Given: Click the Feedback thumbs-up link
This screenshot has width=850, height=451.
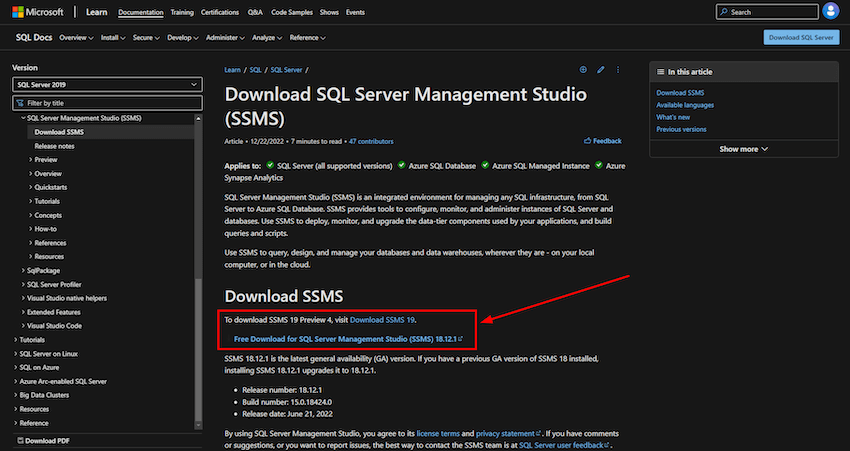Looking at the screenshot, I should (x=603, y=141).
